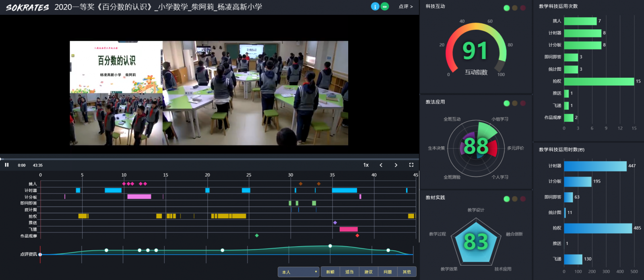Change the 1x playback speed
Image resolution: width=644 pixels, height=280 pixels.
click(x=366, y=165)
